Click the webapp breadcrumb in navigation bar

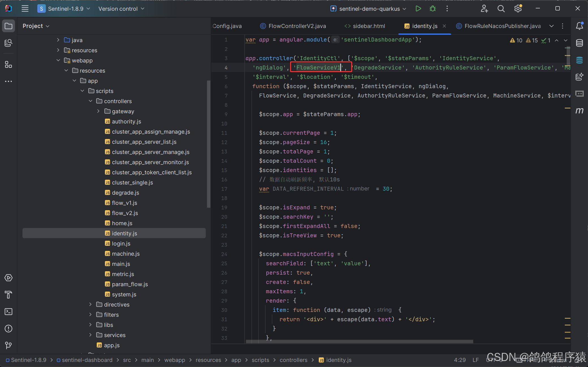coord(175,360)
